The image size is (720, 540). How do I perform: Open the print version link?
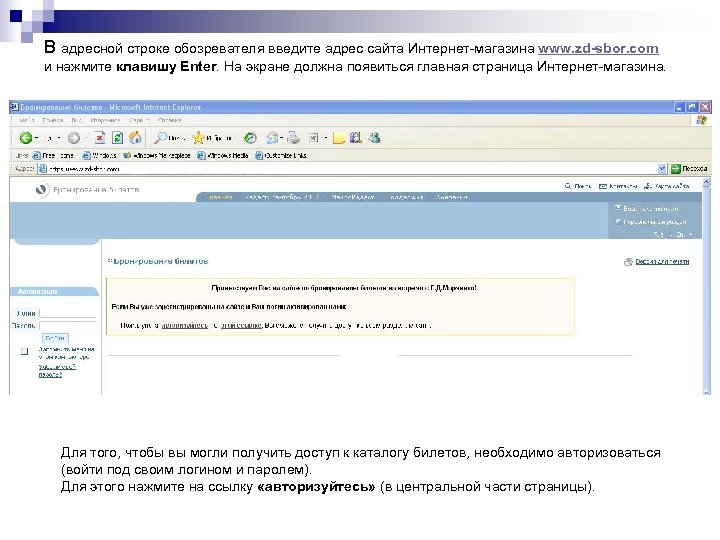pos(662,262)
